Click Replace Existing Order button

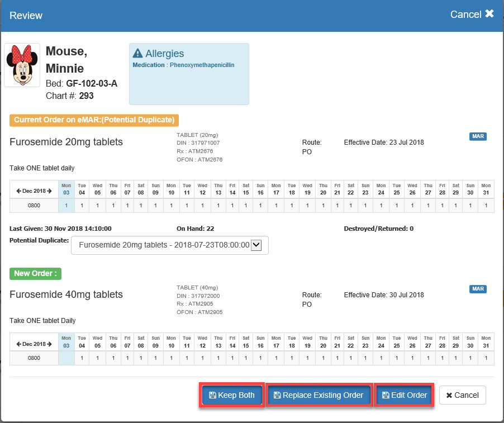[318, 395]
